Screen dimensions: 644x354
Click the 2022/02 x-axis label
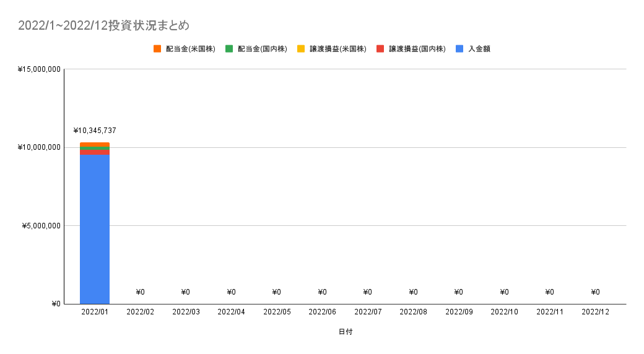click(141, 312)
